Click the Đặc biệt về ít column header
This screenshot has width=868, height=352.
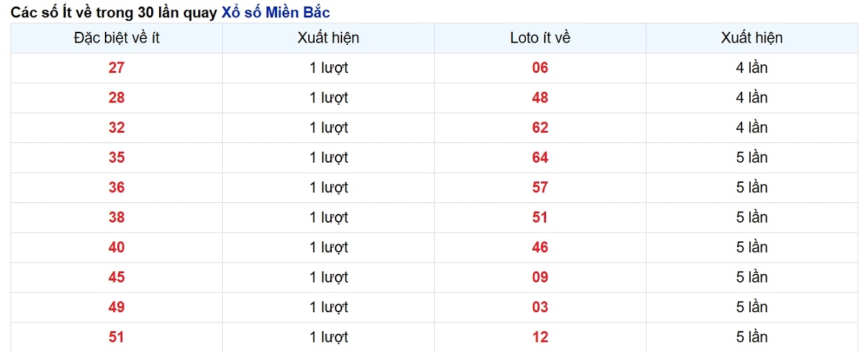(x=116, y=38)
